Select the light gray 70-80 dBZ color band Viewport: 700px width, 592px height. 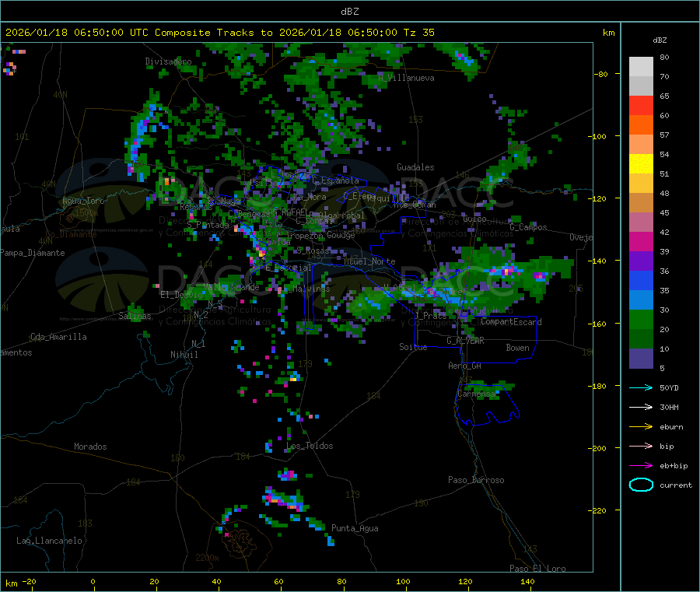[641, 67]
